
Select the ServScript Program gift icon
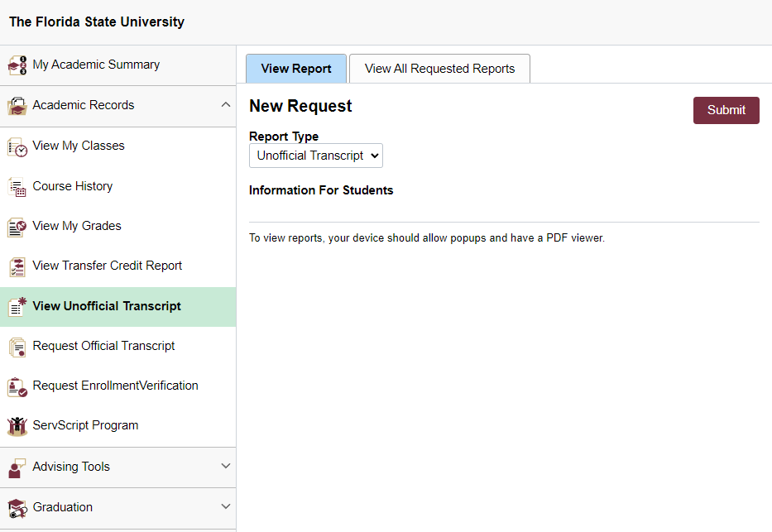pos(17,425)
